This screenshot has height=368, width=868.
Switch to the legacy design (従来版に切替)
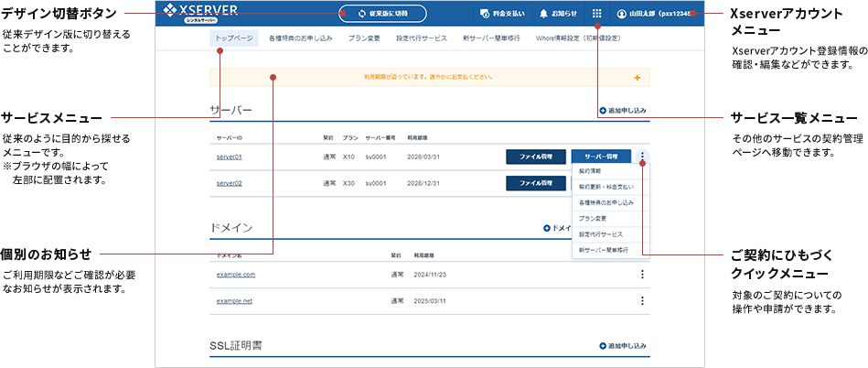[382, 14]
